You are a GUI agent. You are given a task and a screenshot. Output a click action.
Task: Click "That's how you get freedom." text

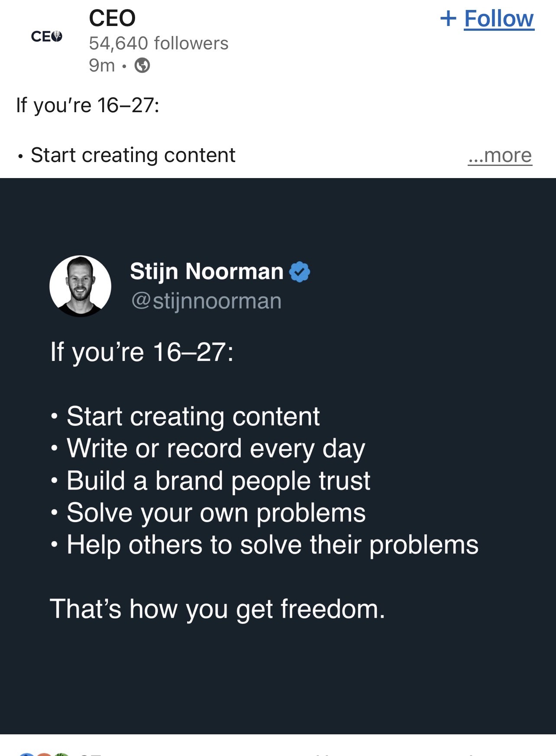click(x=217, y=609)
